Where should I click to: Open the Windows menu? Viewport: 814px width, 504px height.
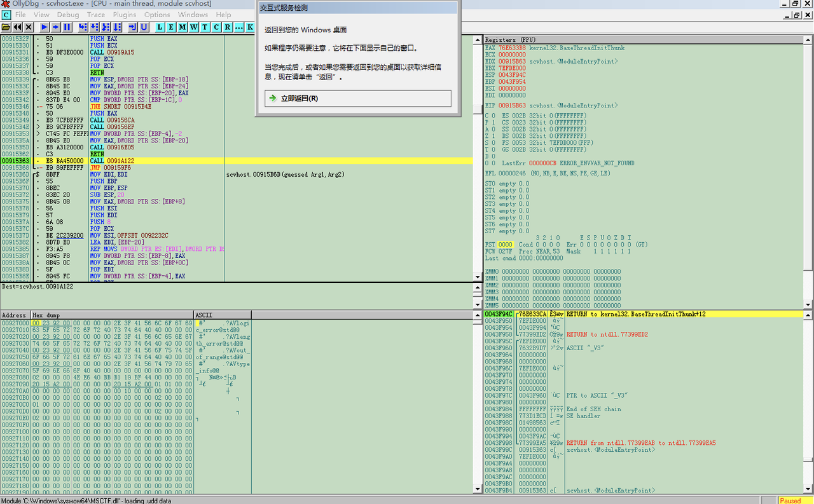pos(193,15)
